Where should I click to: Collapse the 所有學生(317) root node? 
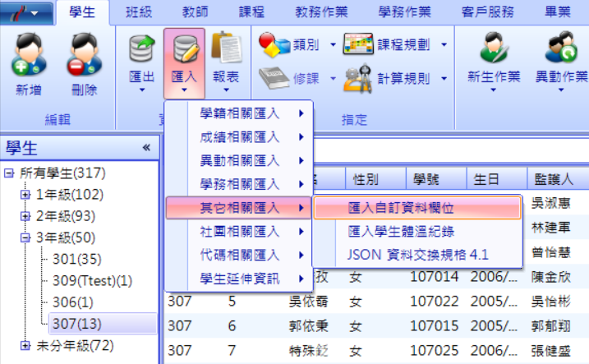[9, 173]
